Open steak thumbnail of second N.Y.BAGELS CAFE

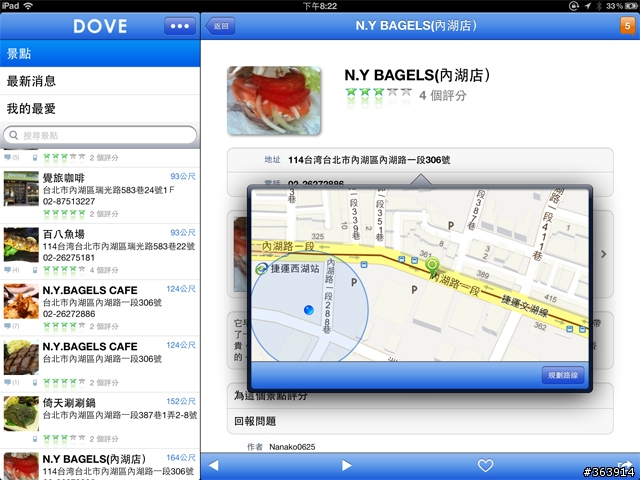[21, 357]
